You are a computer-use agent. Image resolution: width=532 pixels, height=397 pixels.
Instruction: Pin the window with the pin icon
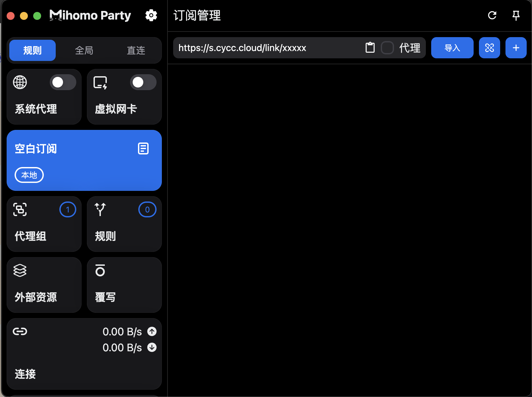pyautogui.click(x=516, y=15)
